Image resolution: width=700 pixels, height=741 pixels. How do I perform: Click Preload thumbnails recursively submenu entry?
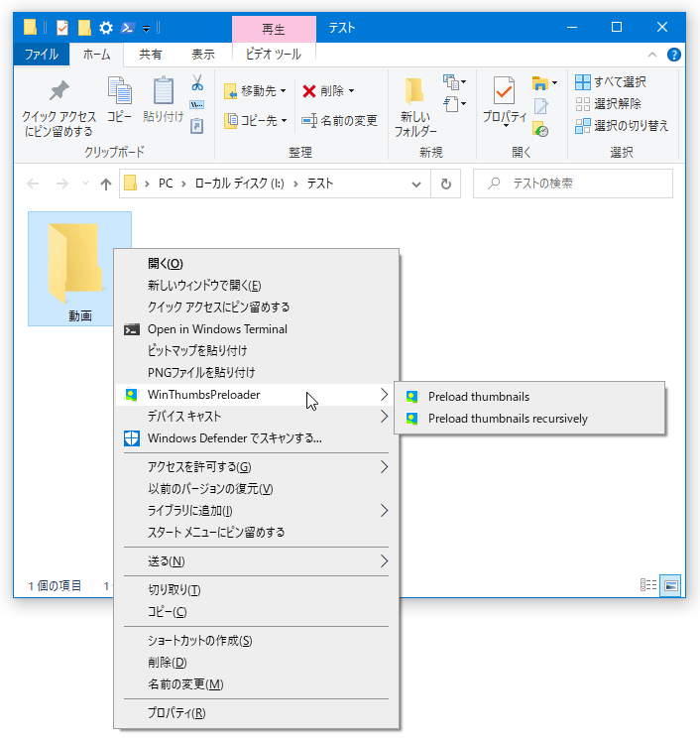(529, 419)
